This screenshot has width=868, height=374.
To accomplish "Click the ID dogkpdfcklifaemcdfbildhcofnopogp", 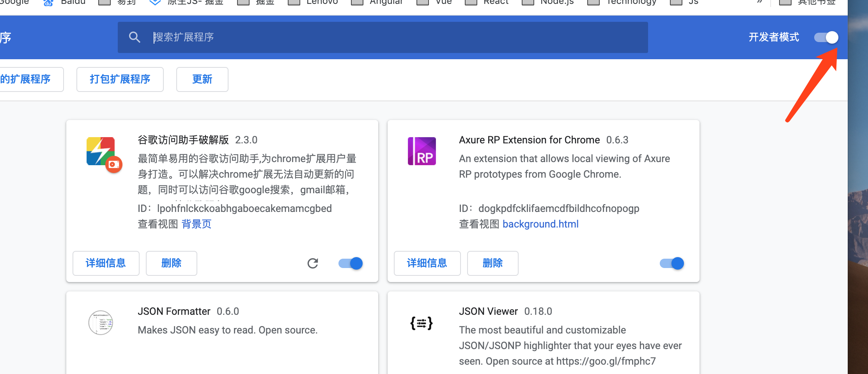I will pyautogui.click(x=559, y=208).
